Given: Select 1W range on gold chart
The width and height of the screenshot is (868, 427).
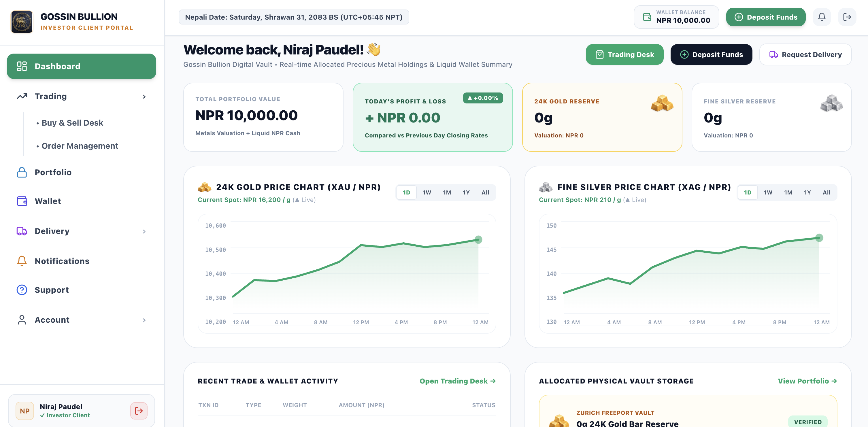Looking at the screenshot, I should (427, 192).
